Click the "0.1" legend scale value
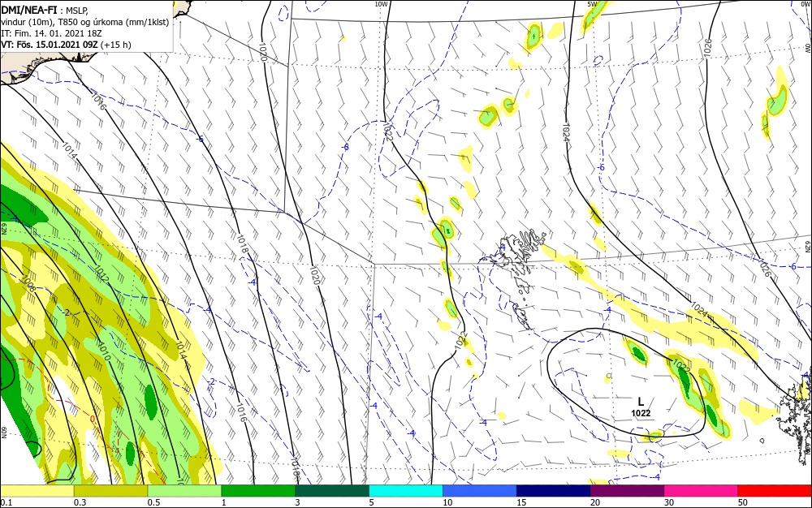812x508 pixels. pyautogui.click(x=6, y=502)
